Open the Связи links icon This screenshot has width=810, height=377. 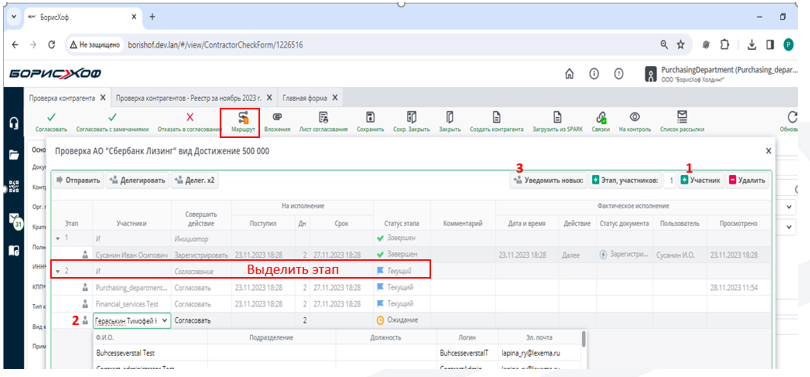[601, 117]
